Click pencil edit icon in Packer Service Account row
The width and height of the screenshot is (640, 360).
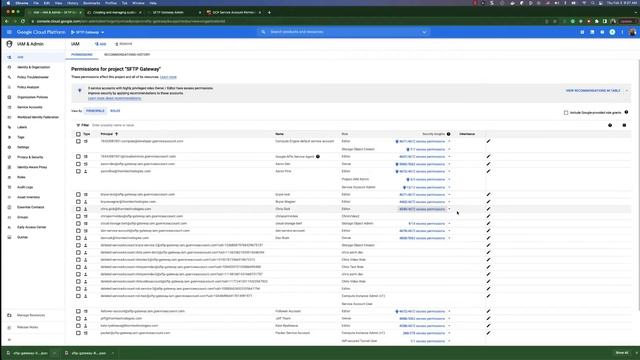[488, 333]
